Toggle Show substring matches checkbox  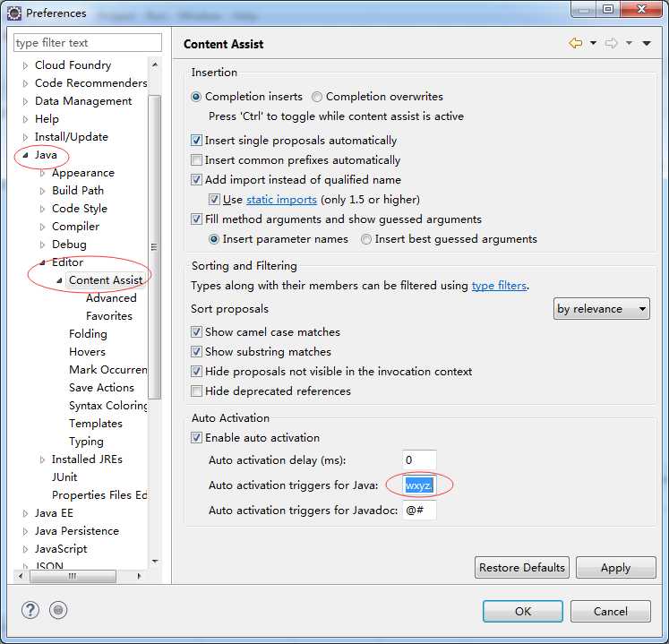coord(196,352)
